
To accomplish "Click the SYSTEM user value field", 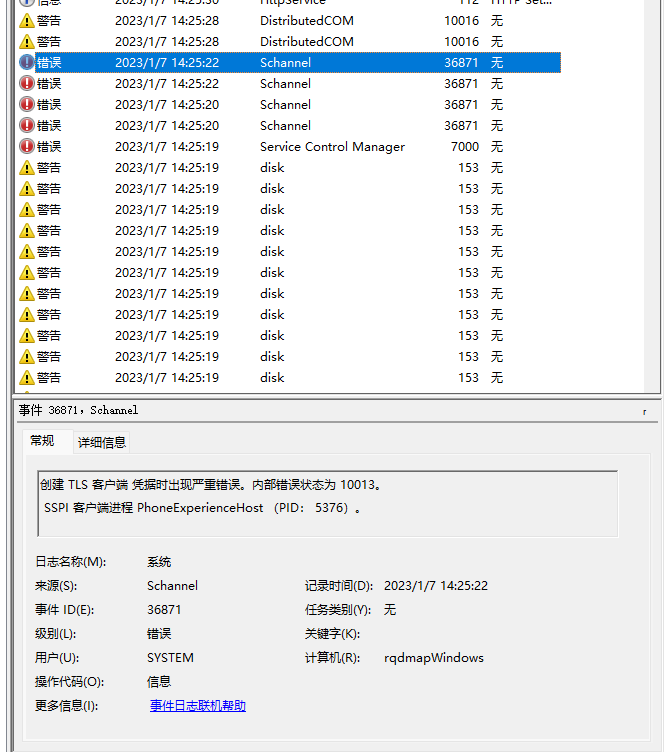I will coord(170,658).
